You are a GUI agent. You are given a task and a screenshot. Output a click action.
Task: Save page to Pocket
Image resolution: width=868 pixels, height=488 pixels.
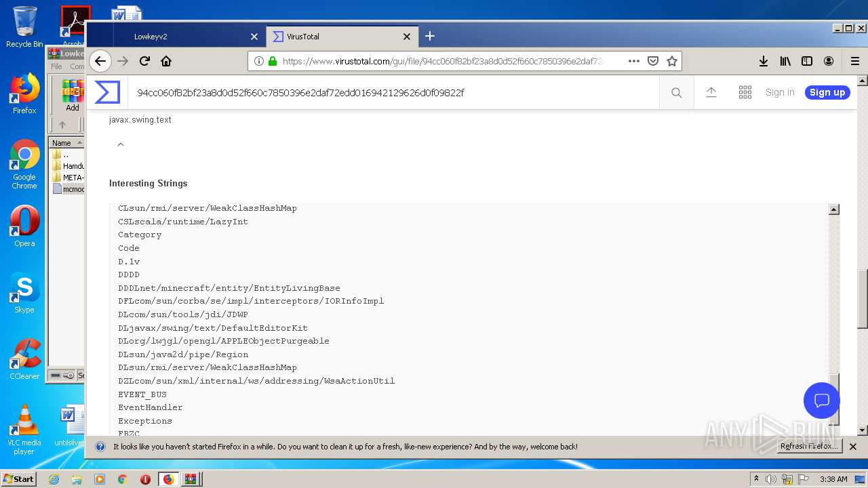click(653, 61)
